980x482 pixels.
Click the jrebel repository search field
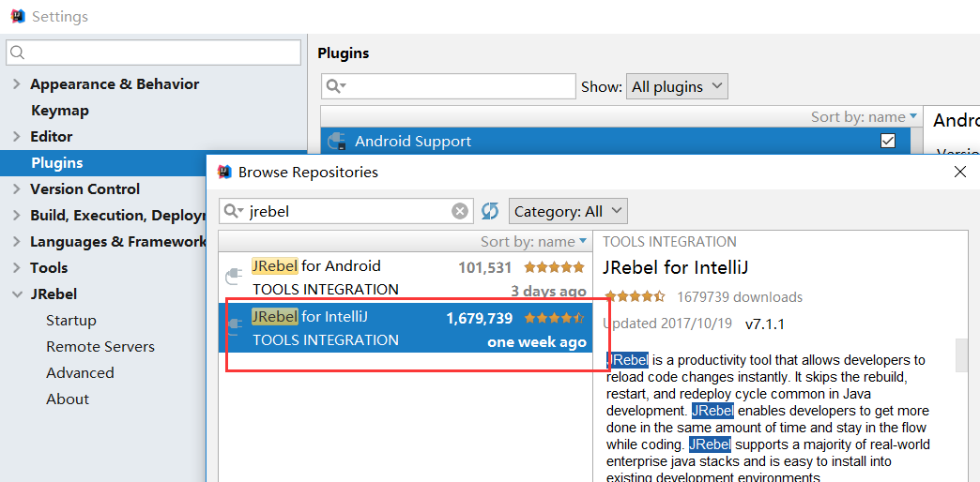pyautogui.click(x=347, y=211)
